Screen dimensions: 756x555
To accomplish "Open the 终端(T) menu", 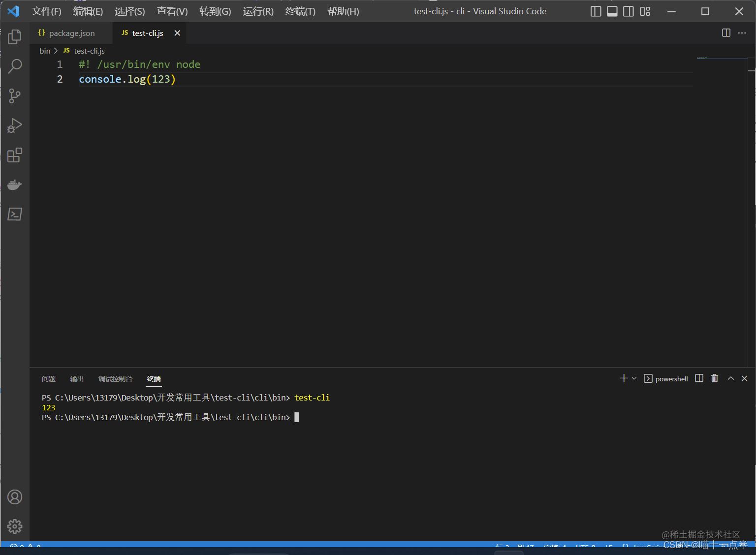I will 300,11.
